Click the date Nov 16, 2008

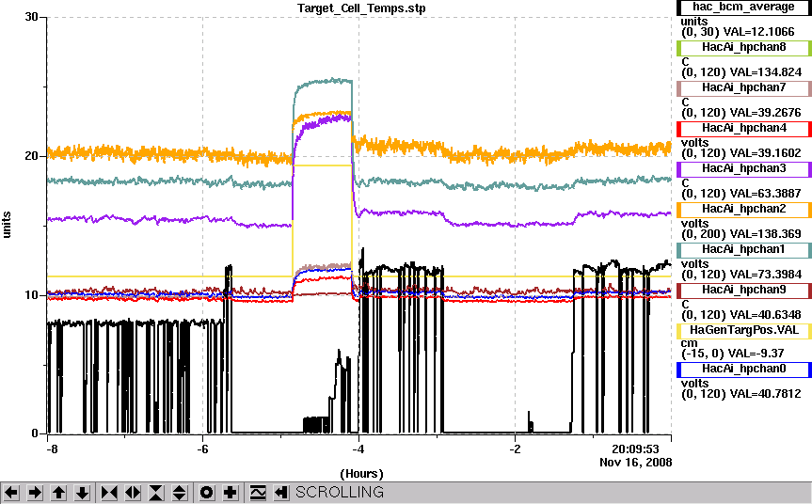pos(635,462)
